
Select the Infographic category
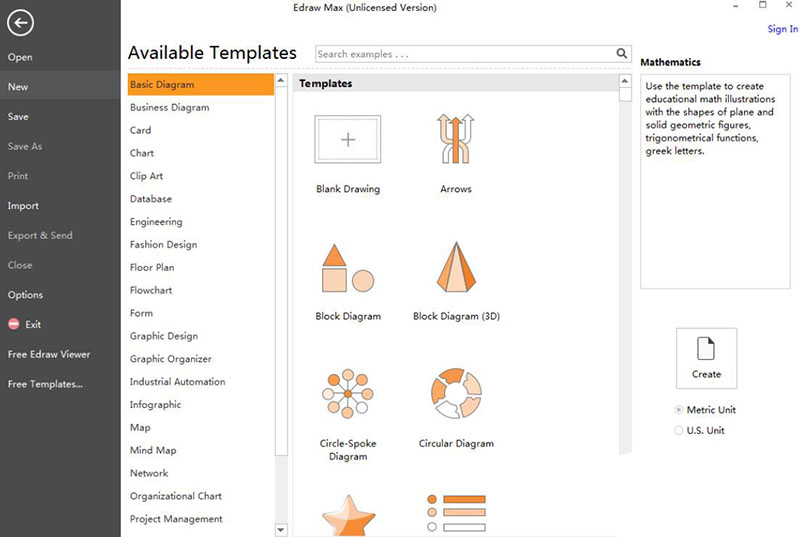156,404
